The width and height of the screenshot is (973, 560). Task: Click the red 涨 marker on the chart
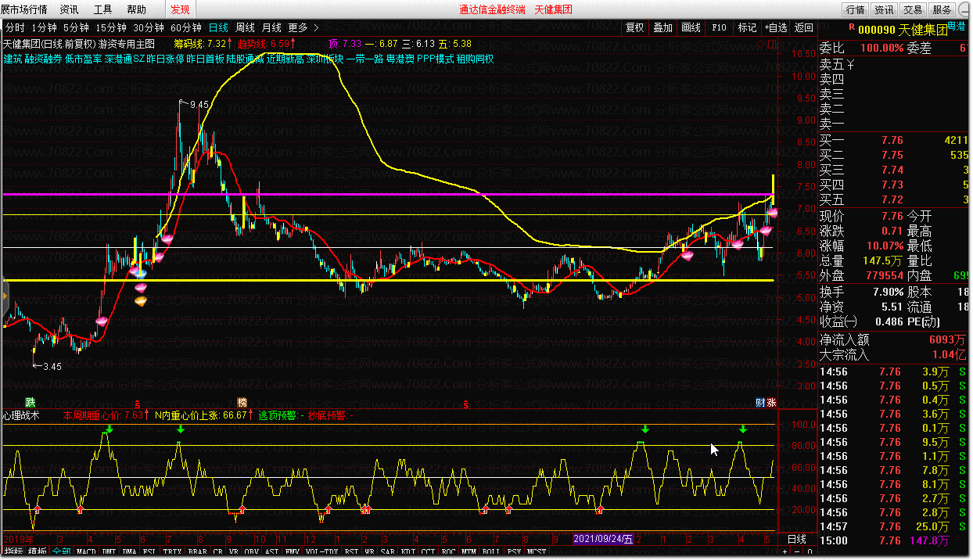point(771,402)
